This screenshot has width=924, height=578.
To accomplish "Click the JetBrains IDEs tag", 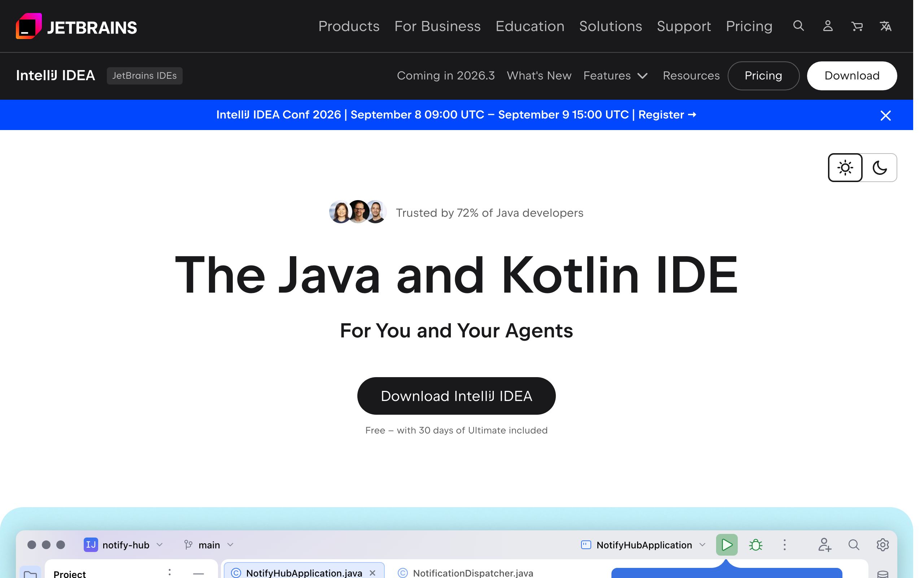I will click(x=144, y=76).
